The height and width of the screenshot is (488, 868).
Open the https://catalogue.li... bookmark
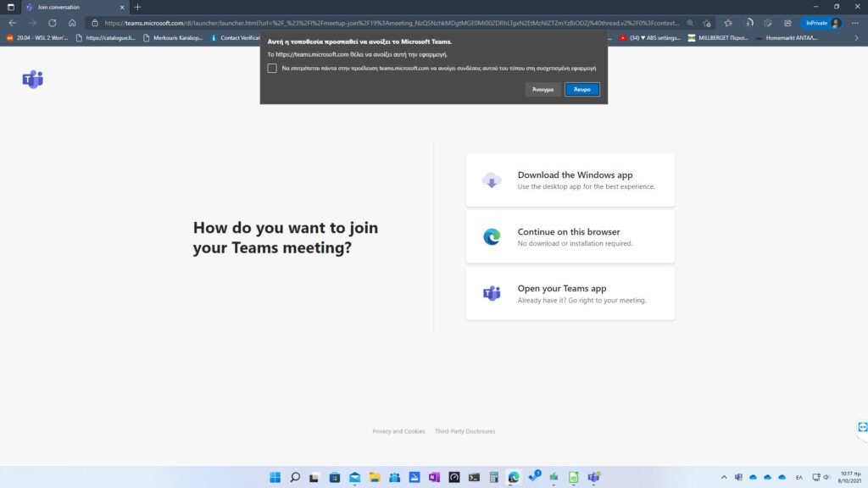(105, 37)
